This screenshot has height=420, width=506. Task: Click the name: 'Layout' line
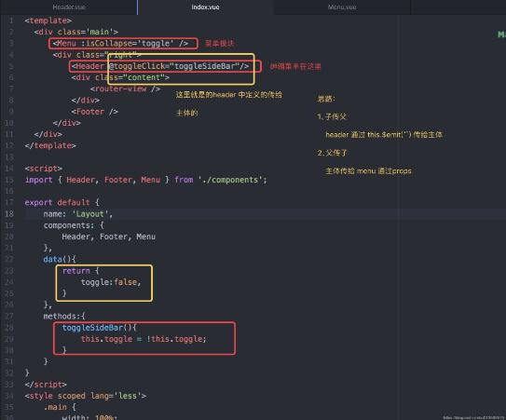click(78, 214)
